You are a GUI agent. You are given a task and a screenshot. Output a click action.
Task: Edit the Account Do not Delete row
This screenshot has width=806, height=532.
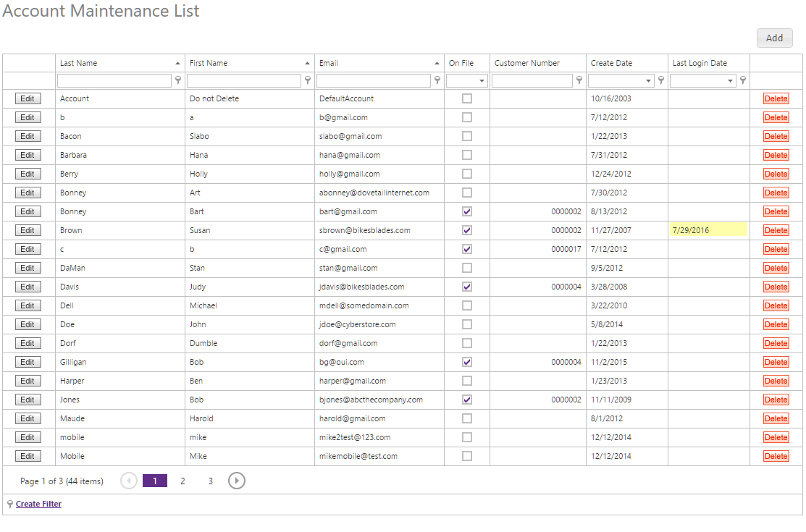(x=28, y=98)
